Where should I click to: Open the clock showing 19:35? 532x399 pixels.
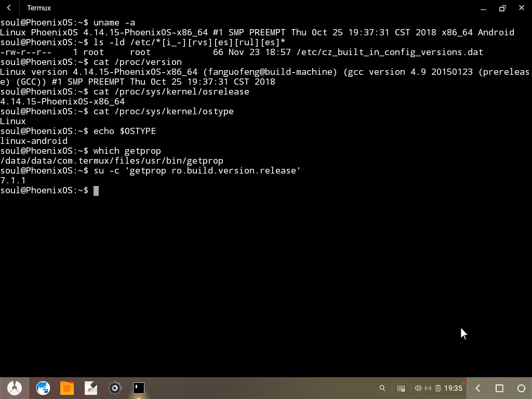pos(453,388)
